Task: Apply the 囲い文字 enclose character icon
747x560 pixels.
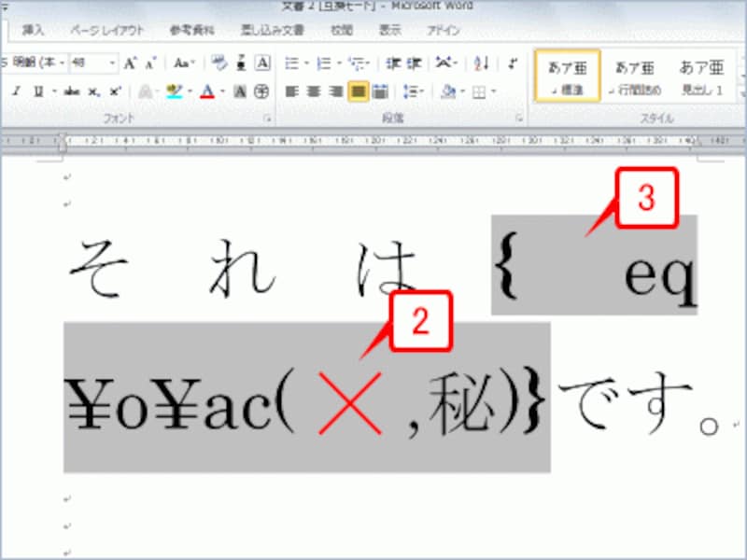Action: tap(260, 91)
